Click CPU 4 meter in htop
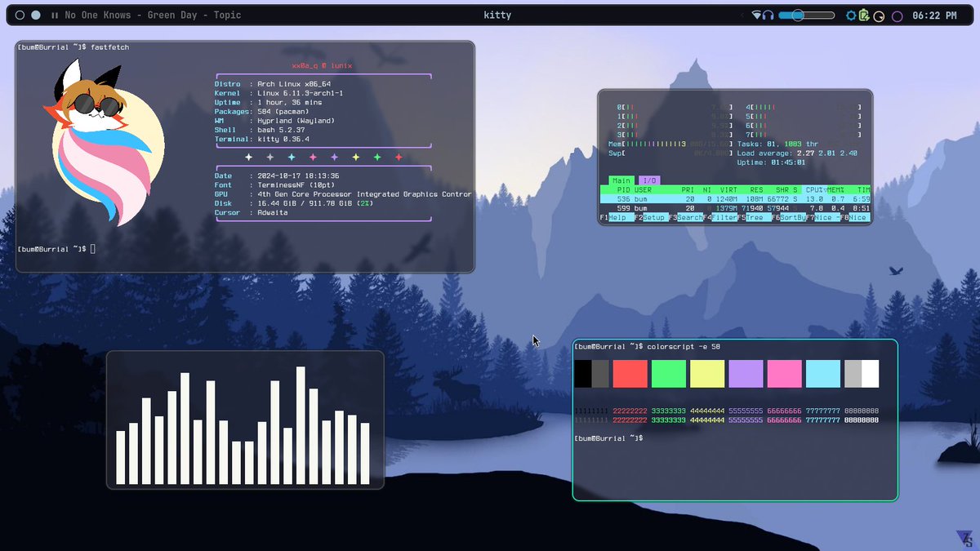Image resolution: width=980 pixels, height=551 pixels. (804, 107)
